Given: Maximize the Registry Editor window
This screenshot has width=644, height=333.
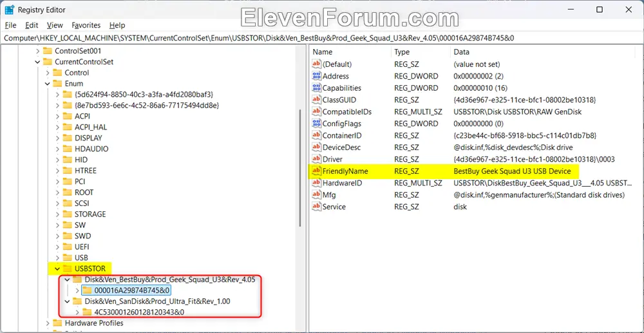Looking at the screenshot, I should pyautogui.click(x=599, y=10).
